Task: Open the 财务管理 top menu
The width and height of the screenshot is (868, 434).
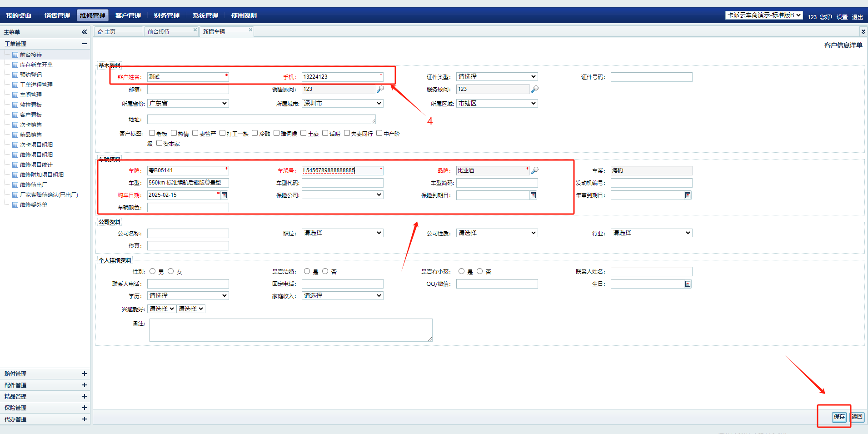Action: coord(166,15)
